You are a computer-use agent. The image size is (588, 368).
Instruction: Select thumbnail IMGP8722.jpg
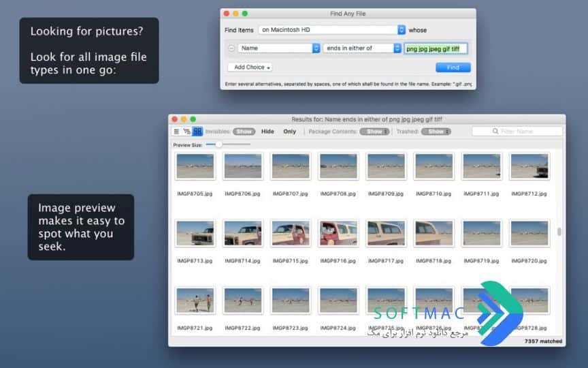pos(243,301)
